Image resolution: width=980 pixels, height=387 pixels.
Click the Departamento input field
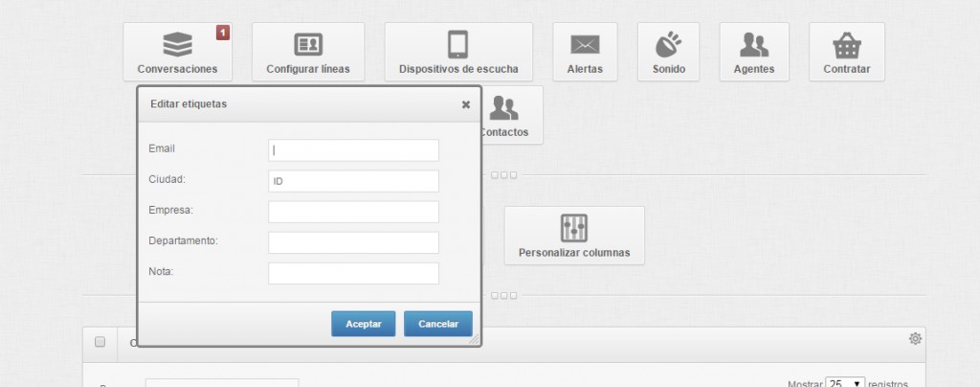354,242
